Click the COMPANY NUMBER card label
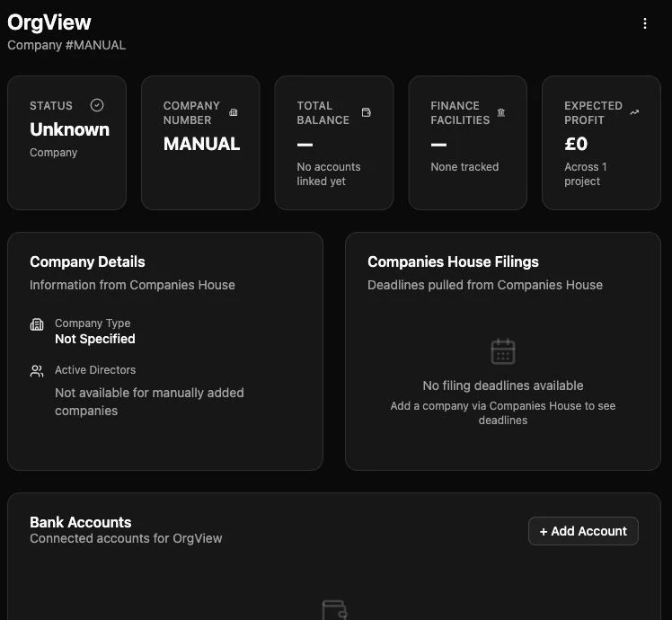Viewport: 672px width, 620px height. pos(191,112)
